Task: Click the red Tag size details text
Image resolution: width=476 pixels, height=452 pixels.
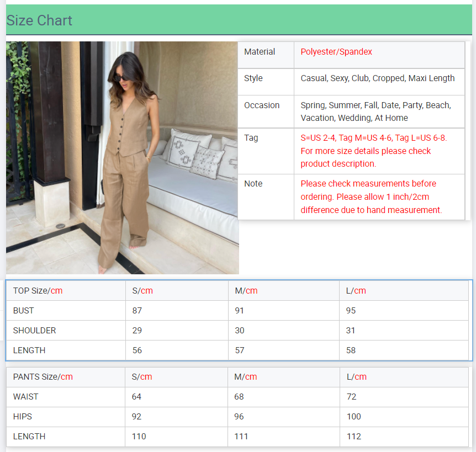Action: click(x=374, y=151)
